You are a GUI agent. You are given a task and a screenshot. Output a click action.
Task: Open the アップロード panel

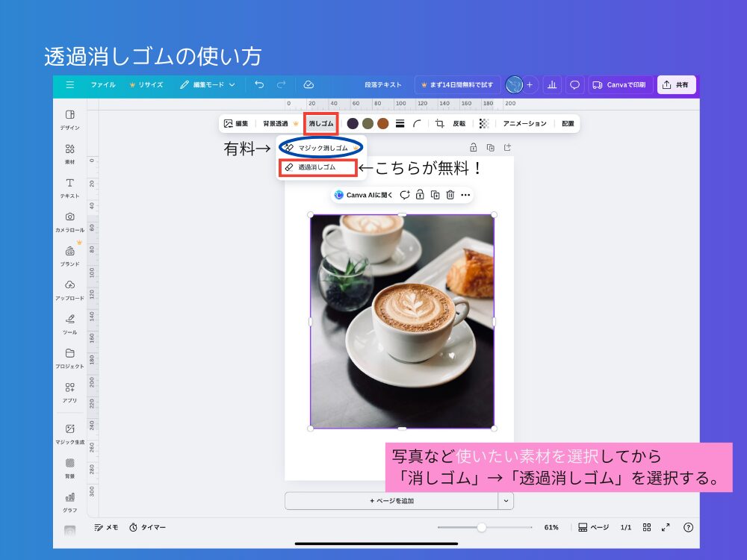coord(69,291)
